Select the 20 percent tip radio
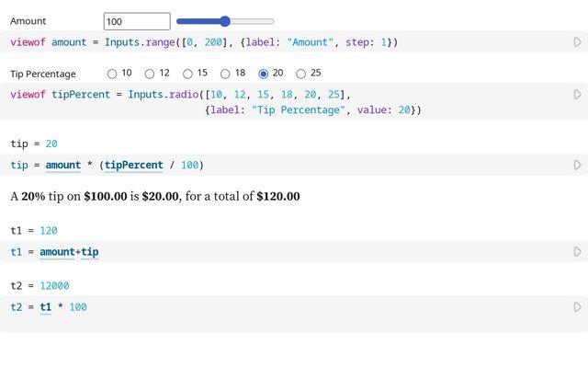This screenshot has height=368, width=588. [x=264, y=74]
